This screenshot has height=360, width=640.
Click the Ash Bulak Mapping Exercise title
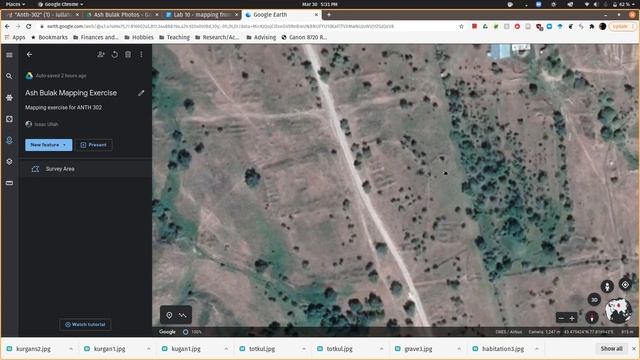point(71,93)
